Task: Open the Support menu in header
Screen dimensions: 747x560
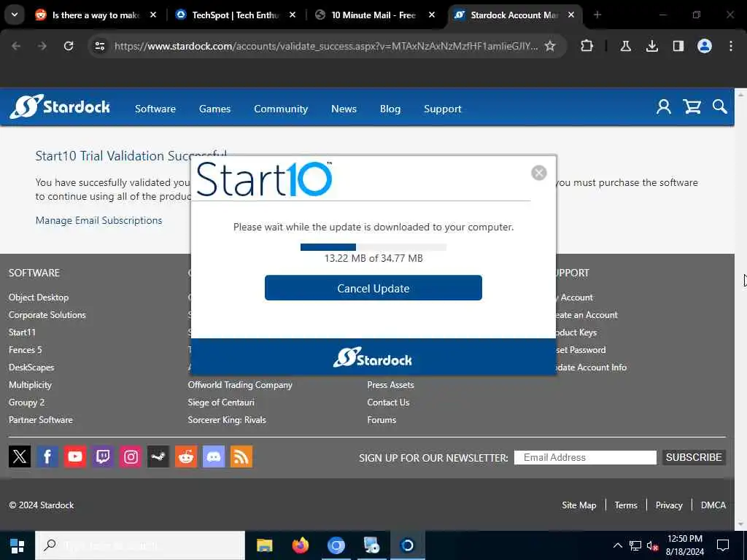Action: (x=443, y=109)
